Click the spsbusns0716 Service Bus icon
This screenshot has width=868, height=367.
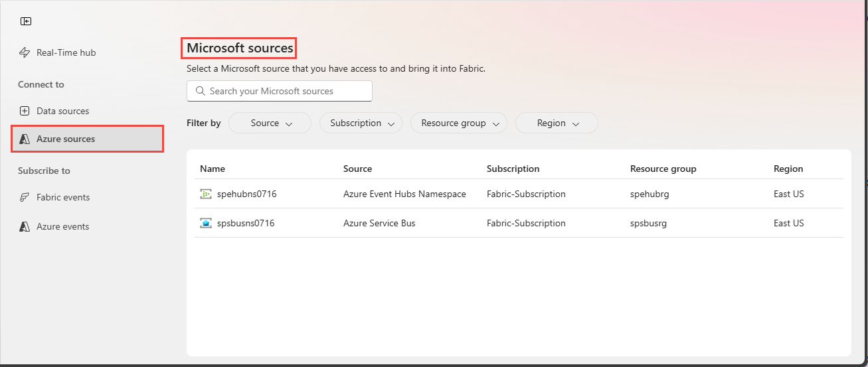(206, 224)
